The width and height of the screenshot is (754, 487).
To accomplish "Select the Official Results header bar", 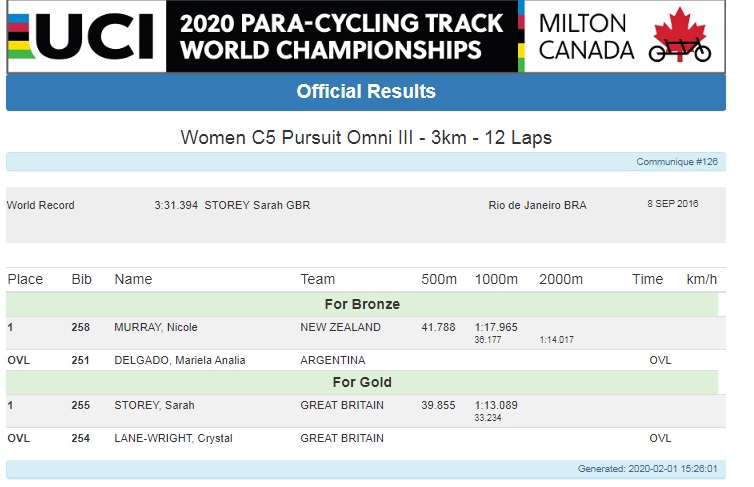I will coord(366,92).
